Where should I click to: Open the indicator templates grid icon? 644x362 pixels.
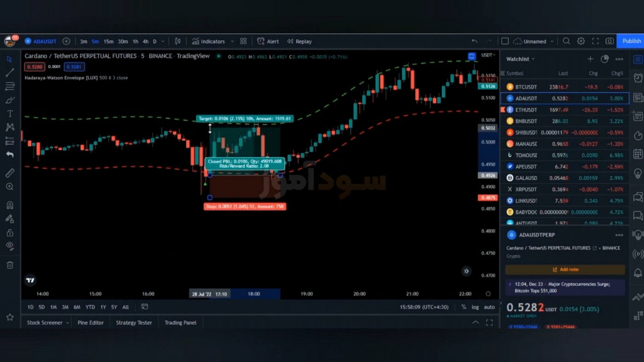[x=243, y=41]
